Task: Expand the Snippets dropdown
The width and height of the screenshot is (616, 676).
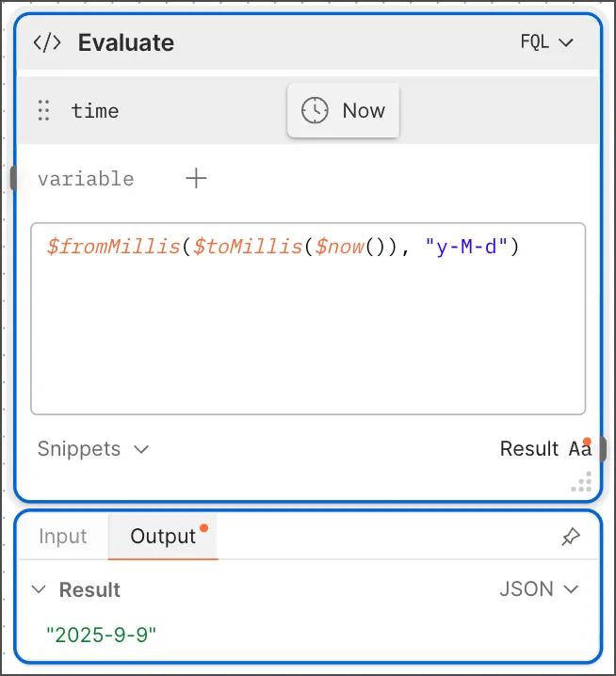Action: [x=93, y=449]
